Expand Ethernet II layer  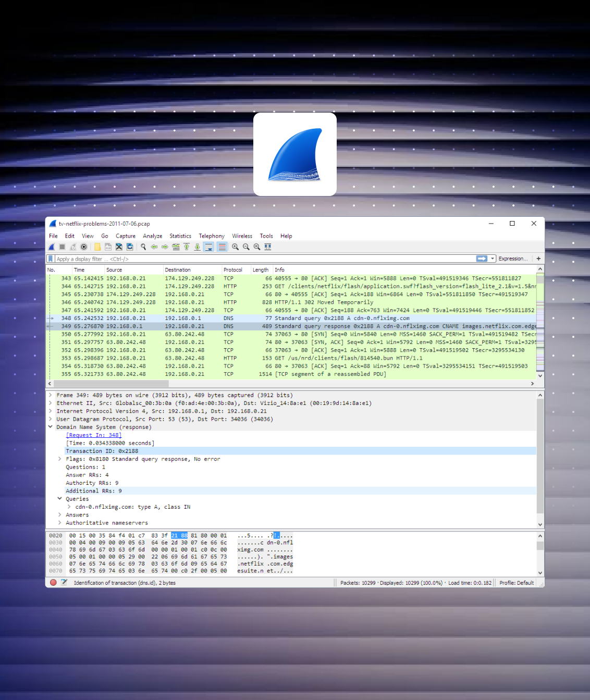tap(51, 403)
